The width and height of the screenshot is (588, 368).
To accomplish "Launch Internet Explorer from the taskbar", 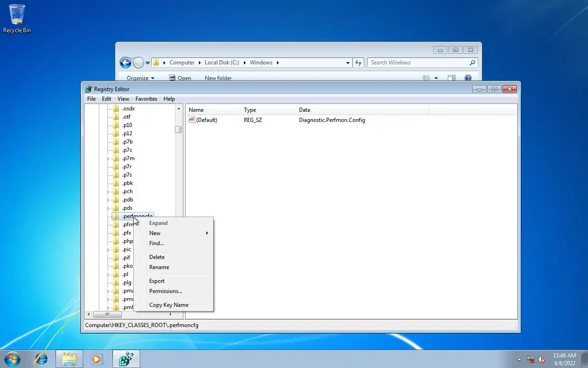I will click(41, 359).
